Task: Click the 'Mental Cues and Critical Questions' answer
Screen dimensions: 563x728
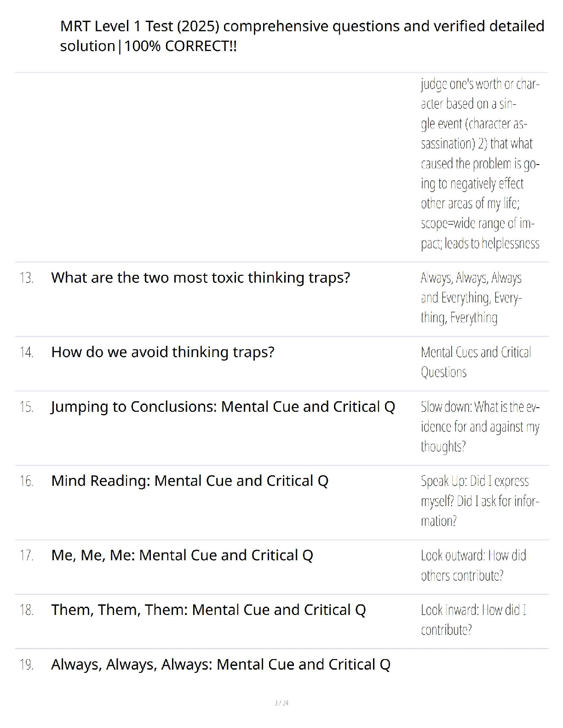Action: point(476,362)
